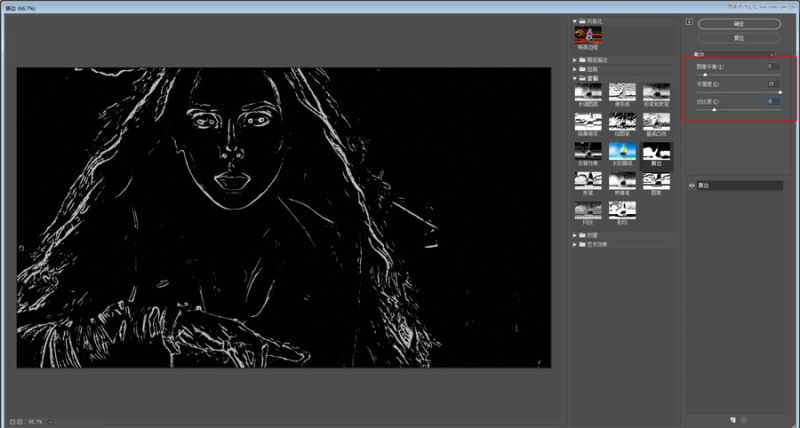The image size is (800, 428).
Task: Open the 66.7% zoom level dropdown
Action: 50,420
